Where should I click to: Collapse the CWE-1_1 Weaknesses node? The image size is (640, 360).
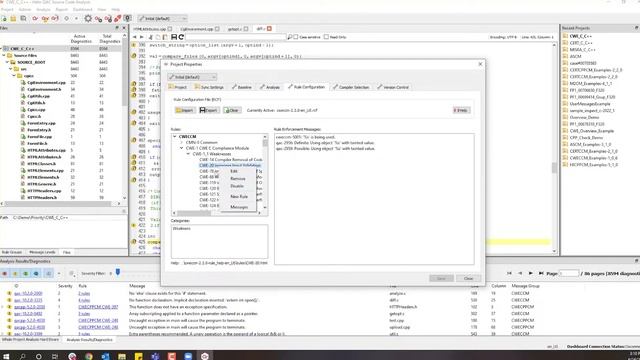pos(188,154)
